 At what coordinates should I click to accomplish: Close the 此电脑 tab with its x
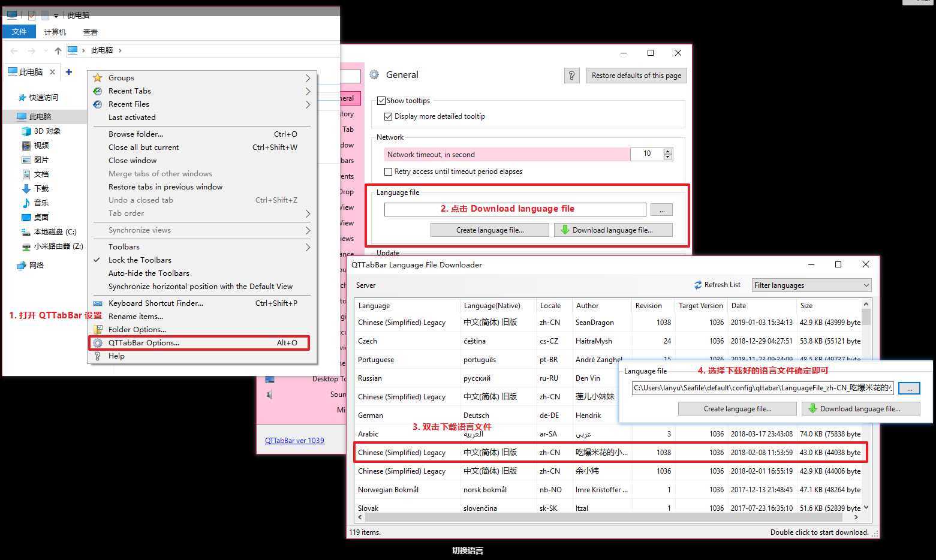(52, 72)
